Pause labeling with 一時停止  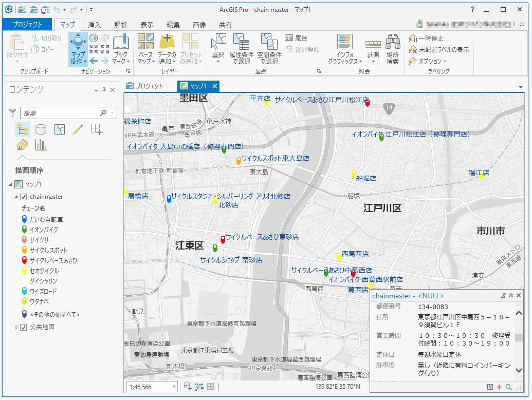click(x=426, y=38)
